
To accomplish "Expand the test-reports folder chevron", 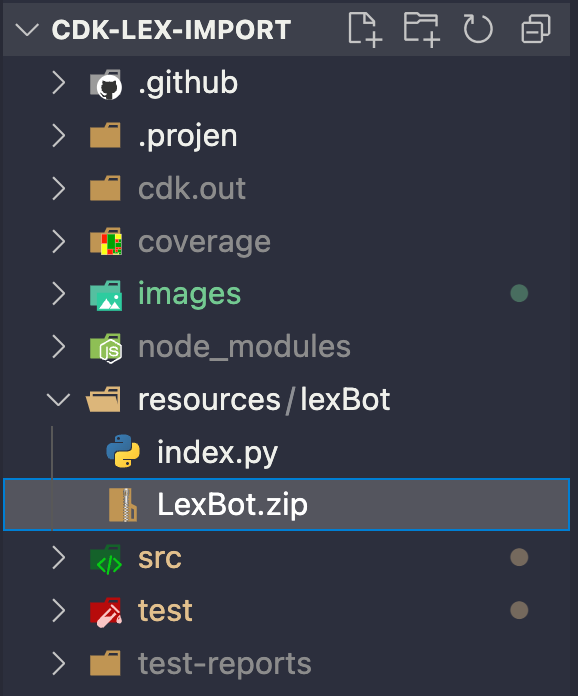I will [x=59, y=663].
